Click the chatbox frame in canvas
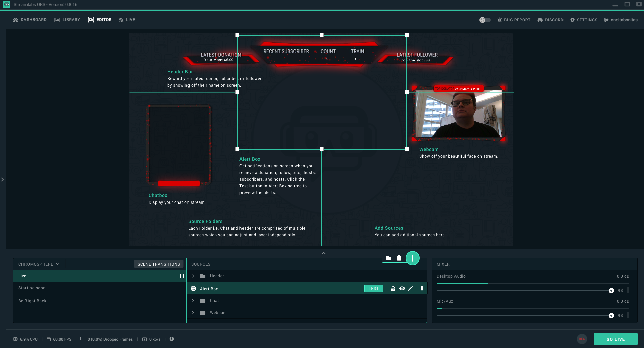The width and height of the screenshot is (644, 348). (x=179, y=145)
